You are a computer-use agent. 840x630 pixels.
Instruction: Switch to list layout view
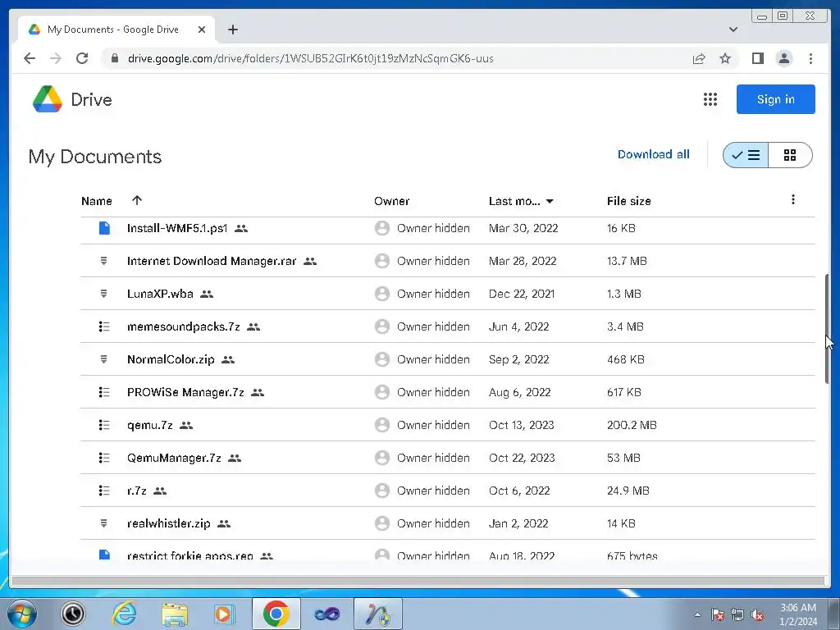pyautogui.click(x=746, y=155)
